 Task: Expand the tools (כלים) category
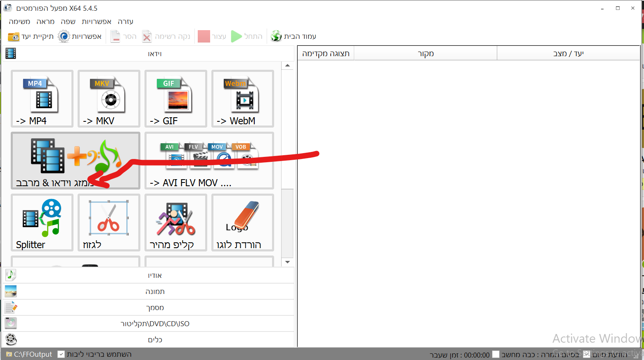tap(149, 340)
